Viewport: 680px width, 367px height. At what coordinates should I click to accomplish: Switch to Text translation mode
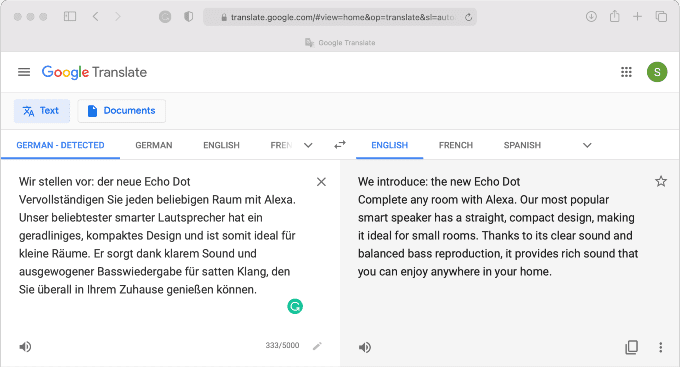(x=42, y=111)
